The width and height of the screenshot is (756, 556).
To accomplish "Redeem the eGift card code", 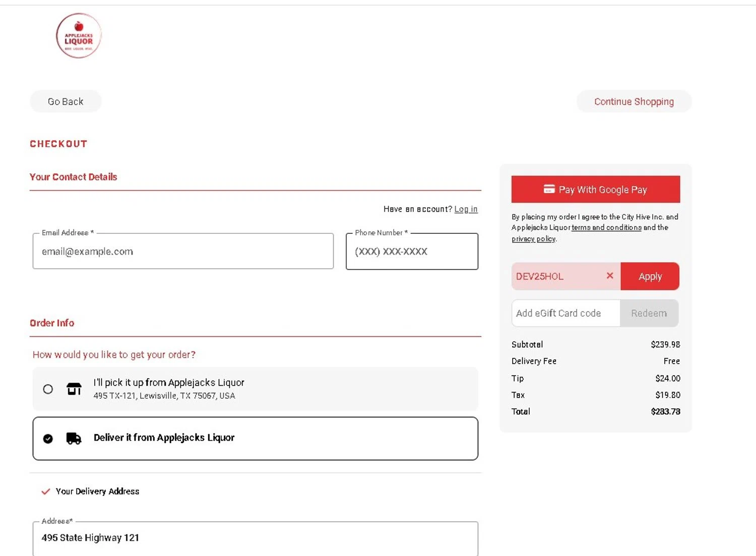I will pyautogui.click(x=649, y=313).
